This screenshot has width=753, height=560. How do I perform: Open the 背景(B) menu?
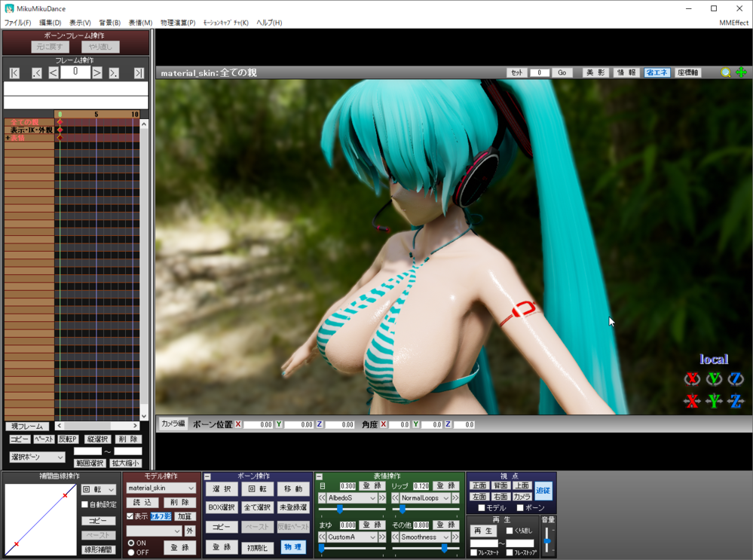pyautogui.click(x=109, y=23)
